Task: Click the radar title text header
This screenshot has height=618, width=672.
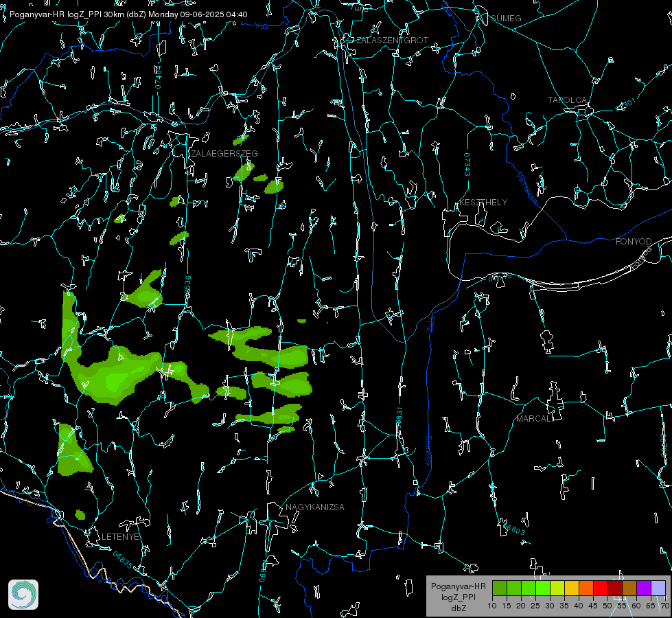Action: click(x=128, y=14)
